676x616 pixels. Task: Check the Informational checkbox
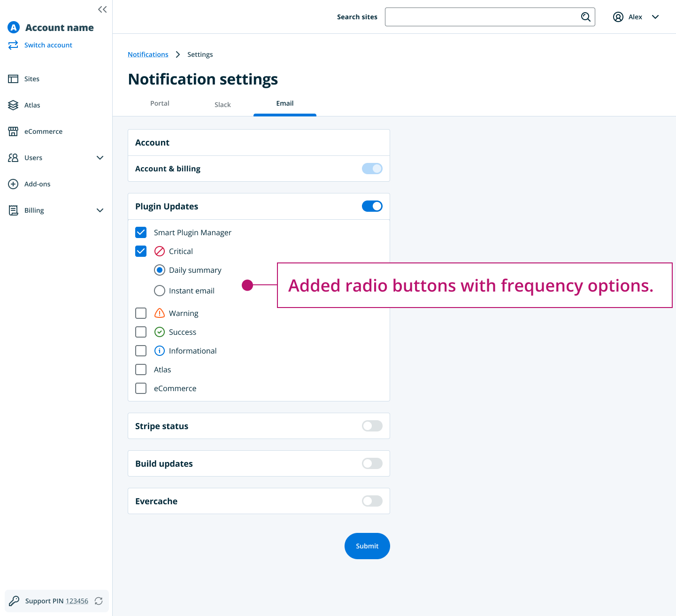[x=141, y=351]
